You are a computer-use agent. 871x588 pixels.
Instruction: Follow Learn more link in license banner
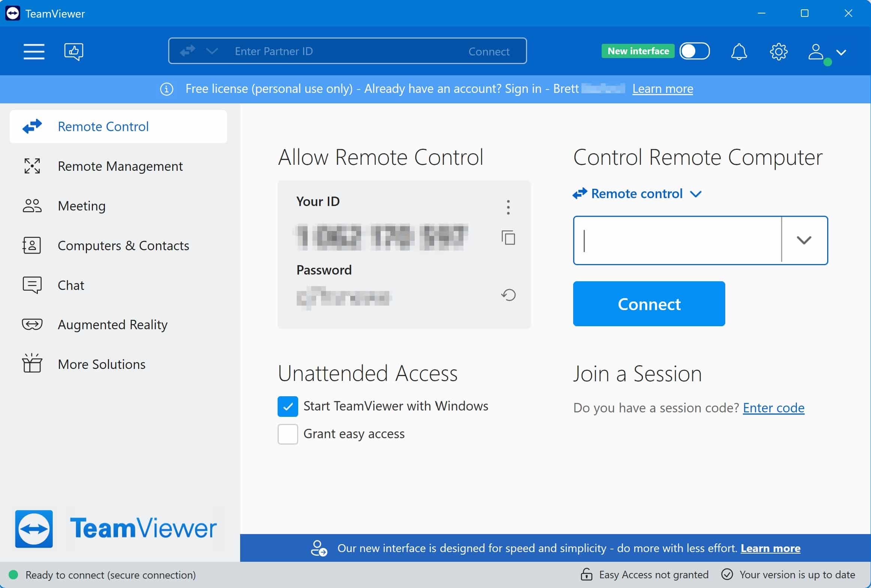click(x=663, y=89)
